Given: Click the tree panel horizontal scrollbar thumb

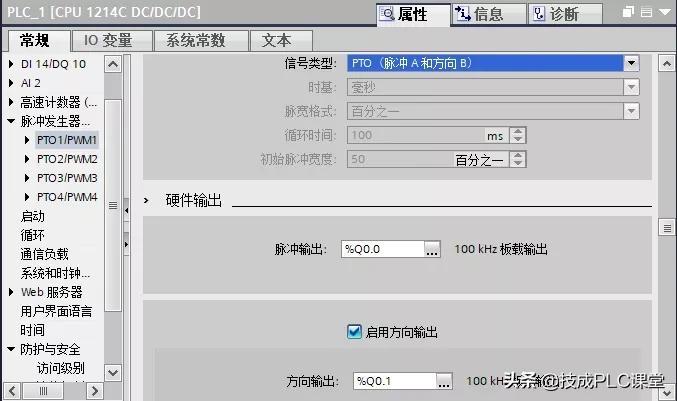Looking at the screenshot, I should (43, 391).
